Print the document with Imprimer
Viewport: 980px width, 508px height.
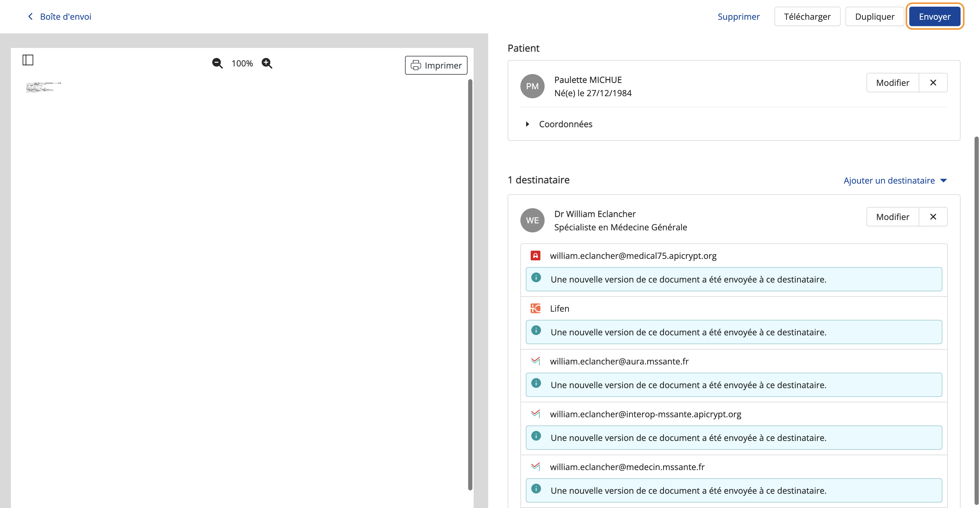[436, 66]
